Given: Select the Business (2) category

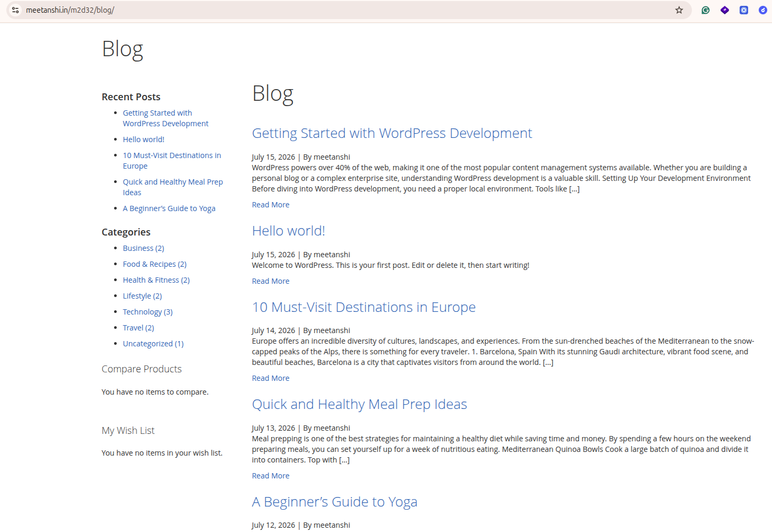Looking at the screenshot, I should point(144,248).
